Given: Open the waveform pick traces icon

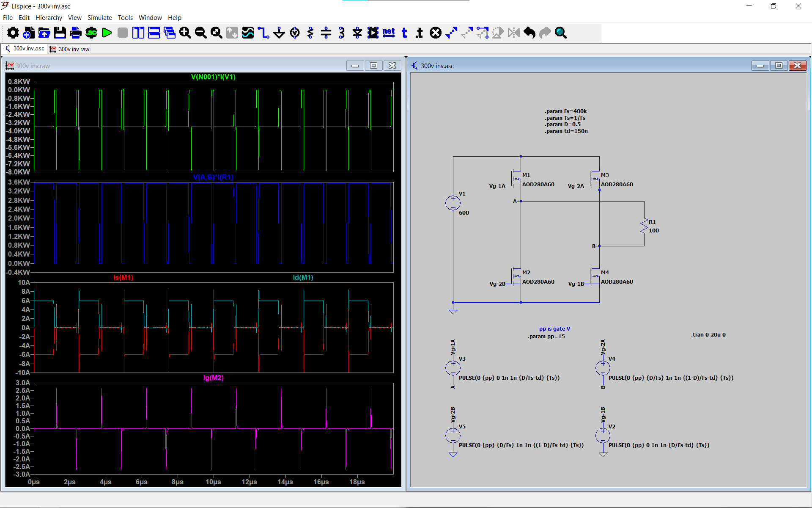Looking at the screenshot, I should pyautogui.click(x=248, y=33).
